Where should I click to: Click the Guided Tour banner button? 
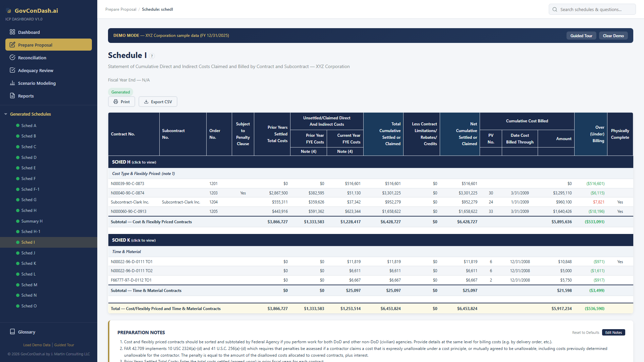[x=581, y=36]
